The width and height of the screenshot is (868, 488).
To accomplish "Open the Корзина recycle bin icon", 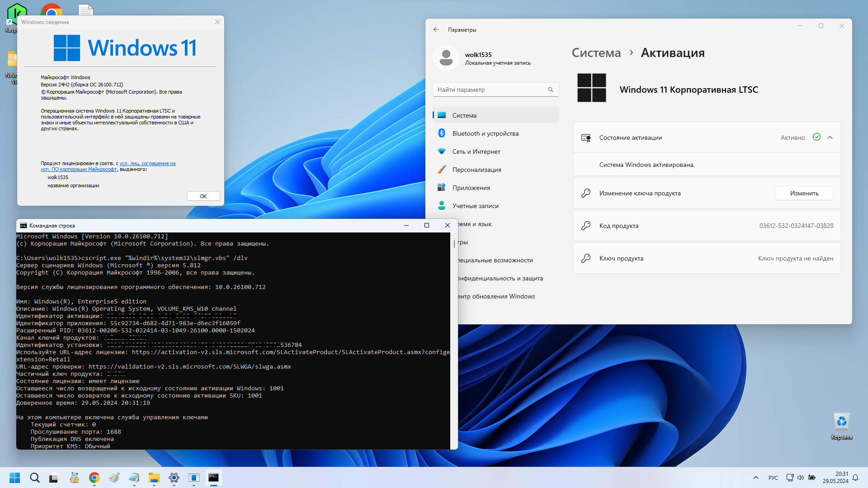I will click(841, 426).
